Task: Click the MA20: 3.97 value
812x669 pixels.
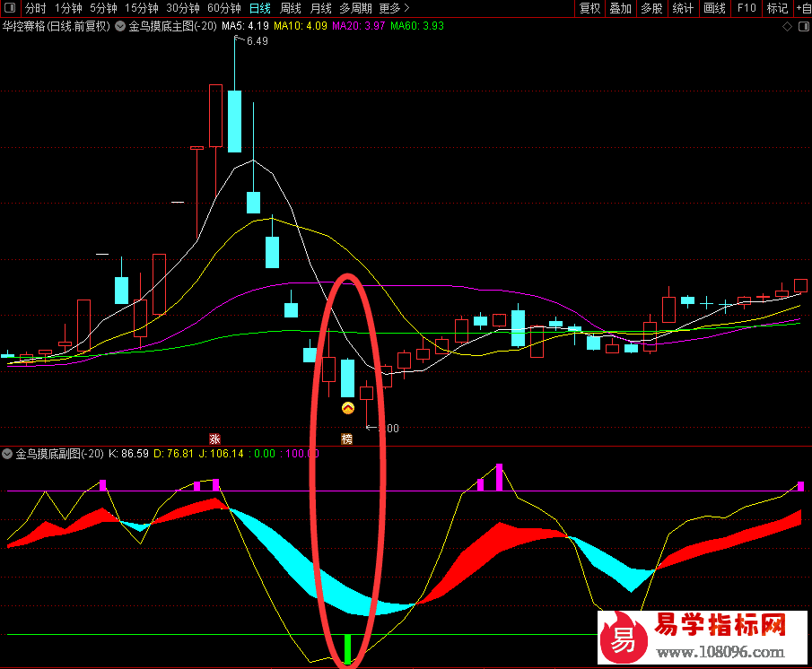Action: click(358, 26)
